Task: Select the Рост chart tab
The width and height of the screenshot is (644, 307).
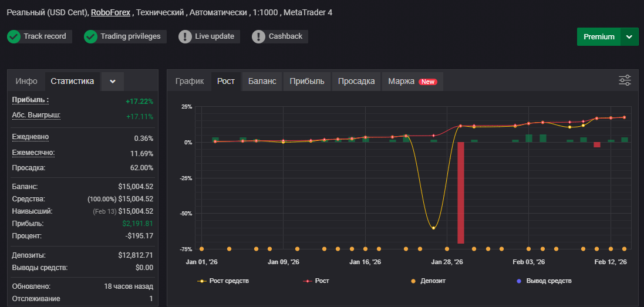Action: point(226,81)
